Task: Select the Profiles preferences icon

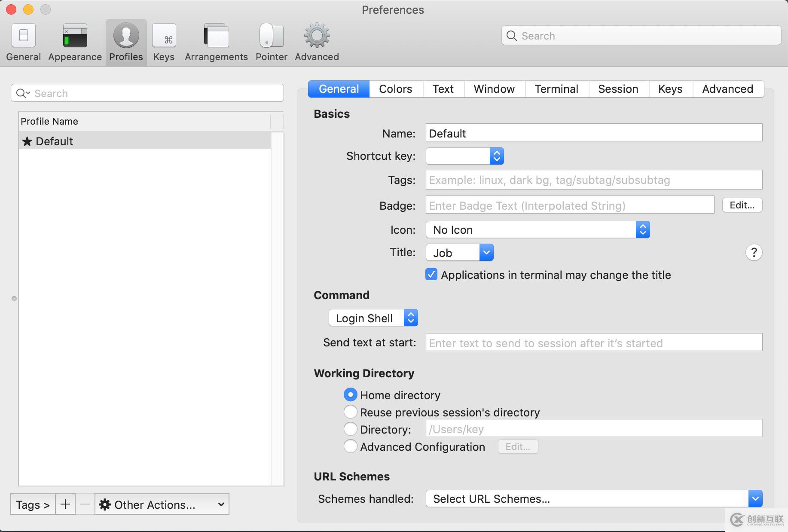Action: 125,41
